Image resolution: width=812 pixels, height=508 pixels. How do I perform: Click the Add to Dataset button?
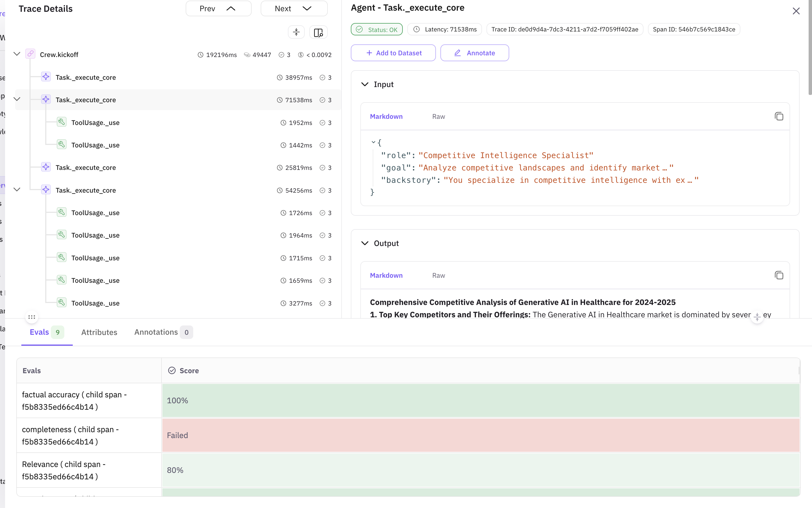click(x=392, y=53)
